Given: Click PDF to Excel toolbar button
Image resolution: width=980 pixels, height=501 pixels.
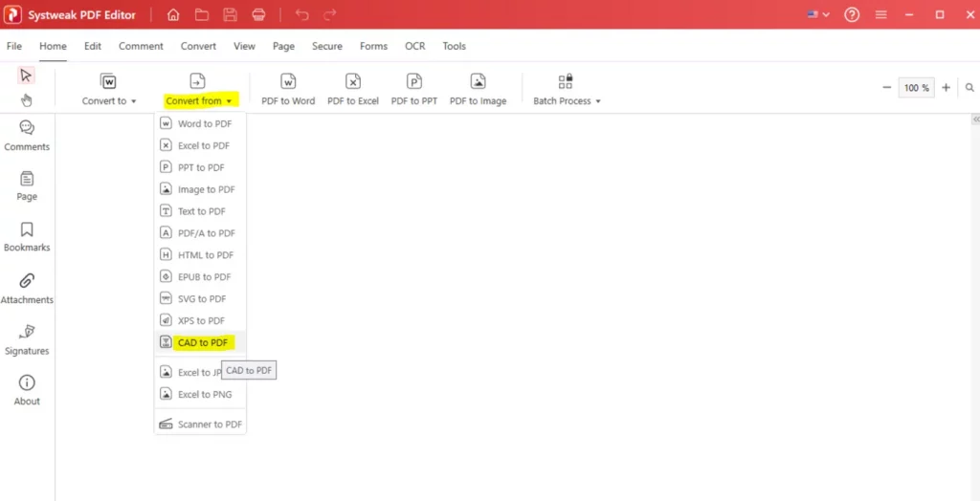Looking at the screenshot, I should (x=353, y=89).
